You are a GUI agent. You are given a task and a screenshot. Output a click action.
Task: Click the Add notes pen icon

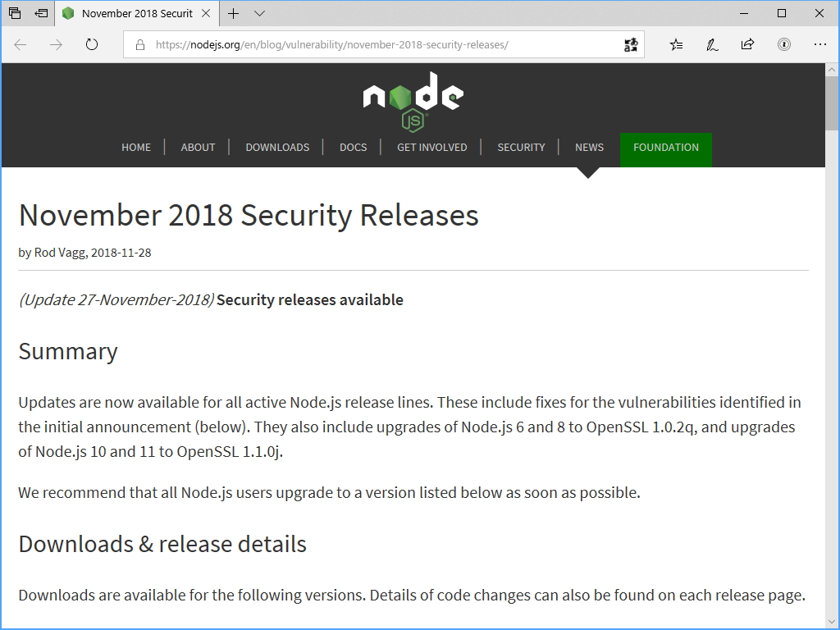pos(712,44)
